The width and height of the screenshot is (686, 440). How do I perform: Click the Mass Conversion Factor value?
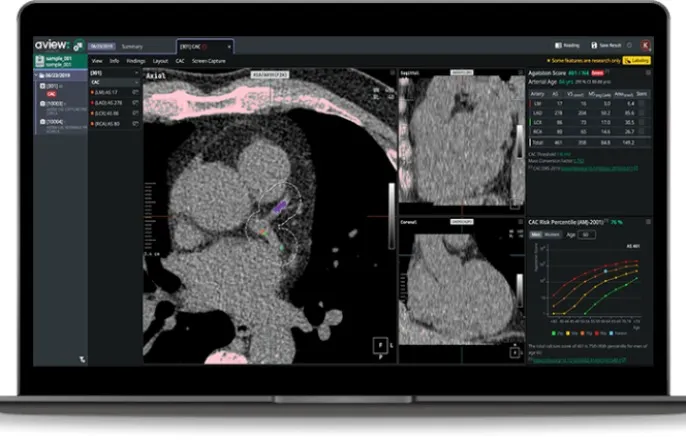[578, 161]
